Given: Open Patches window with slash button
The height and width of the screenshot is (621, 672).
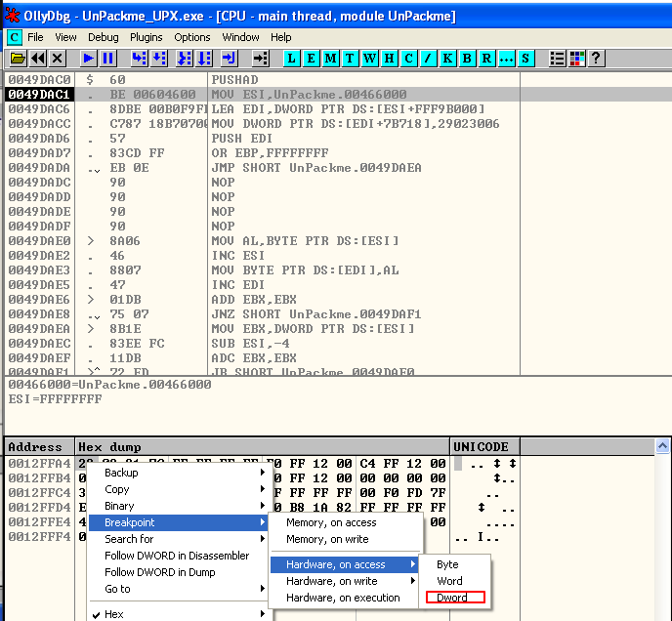Looking at the screenshot, I should 428,59.
